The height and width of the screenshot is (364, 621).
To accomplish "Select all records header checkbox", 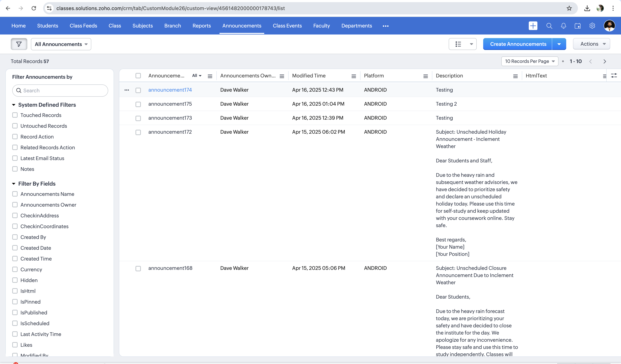I will [138, 76].
